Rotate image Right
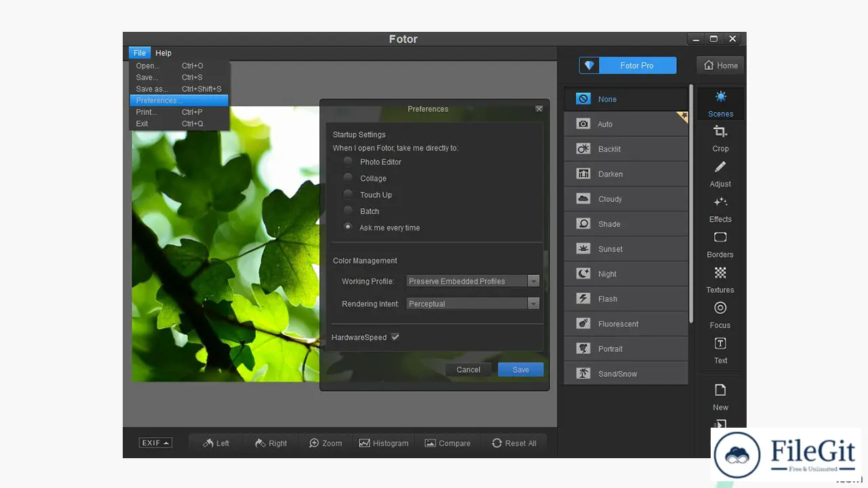This screenshot has height=488, width=868. (x=271, y=443)
